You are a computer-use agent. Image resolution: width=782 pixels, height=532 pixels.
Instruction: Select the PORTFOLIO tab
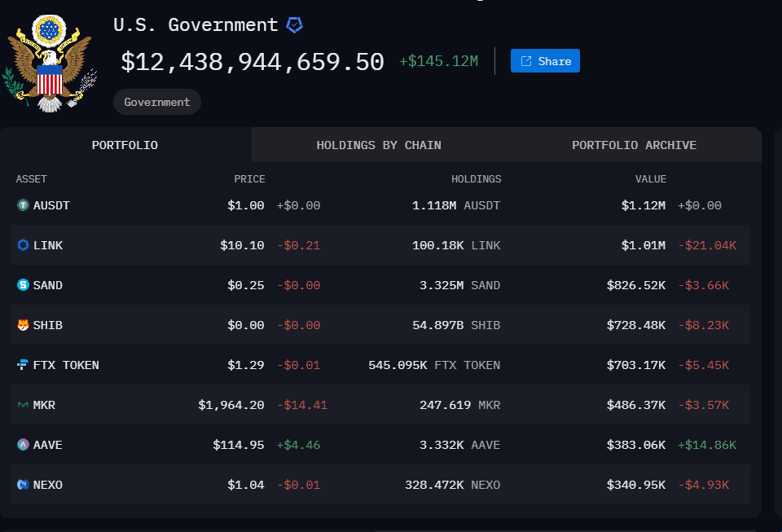125,144
